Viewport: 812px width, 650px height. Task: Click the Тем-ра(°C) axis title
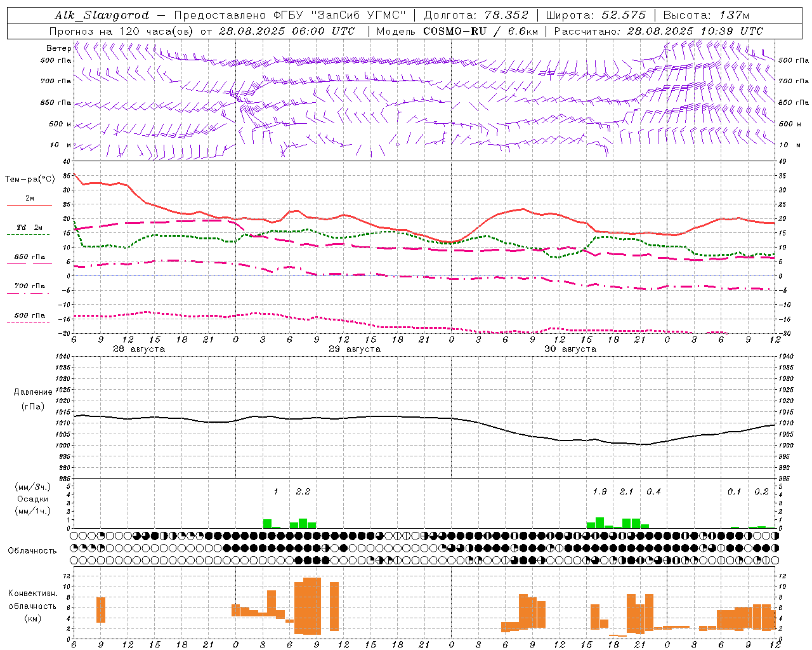[30, 180]
